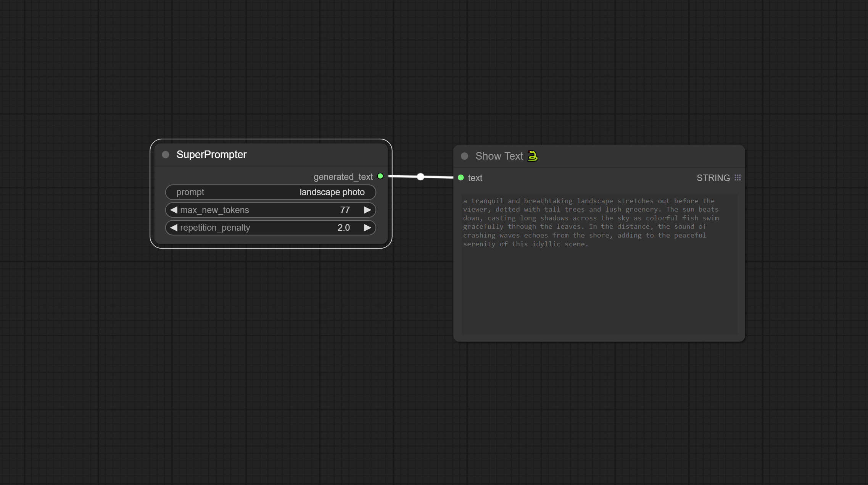Click the repetition_penalty value 2.0
Screen dimensions: 868x485
[x=343, y=228]
